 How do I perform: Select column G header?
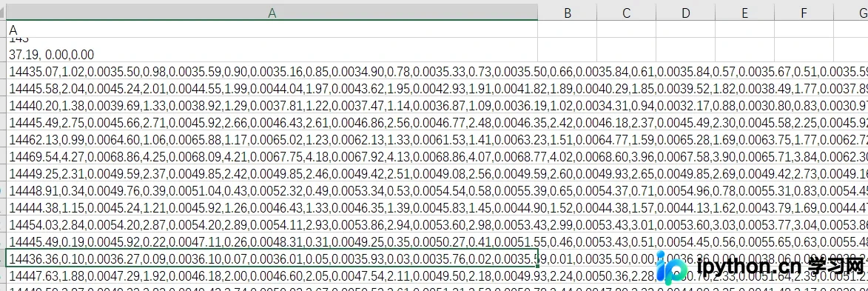point(851,13)
